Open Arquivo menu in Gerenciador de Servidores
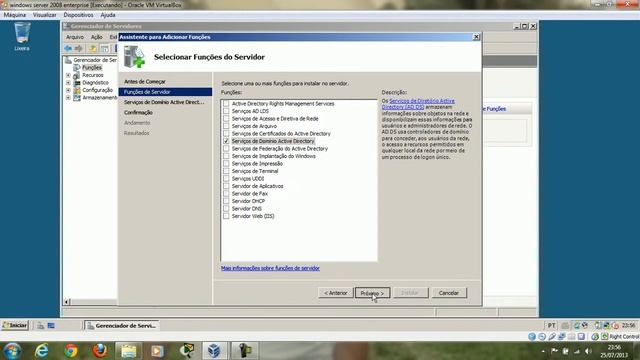This screenshot has height=360, width=640. pos(75,37)
